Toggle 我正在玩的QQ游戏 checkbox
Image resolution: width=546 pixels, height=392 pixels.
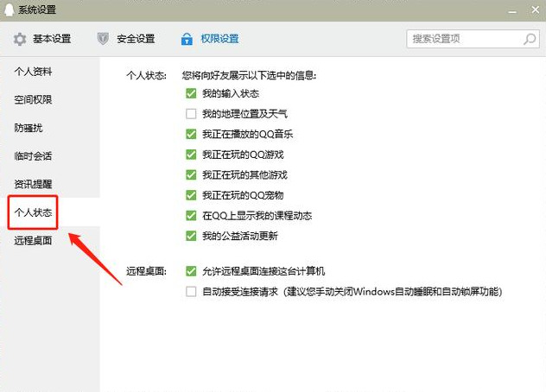pos(191,155)
